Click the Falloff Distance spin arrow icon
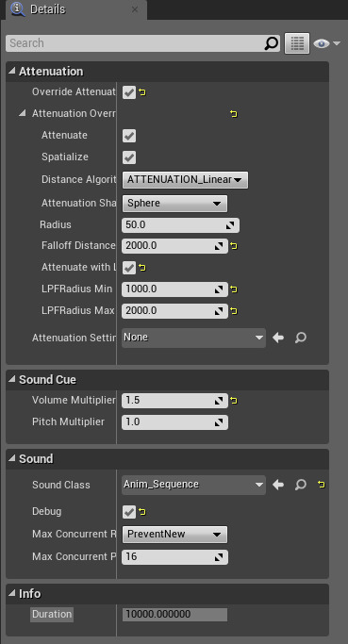 [219, 246]
